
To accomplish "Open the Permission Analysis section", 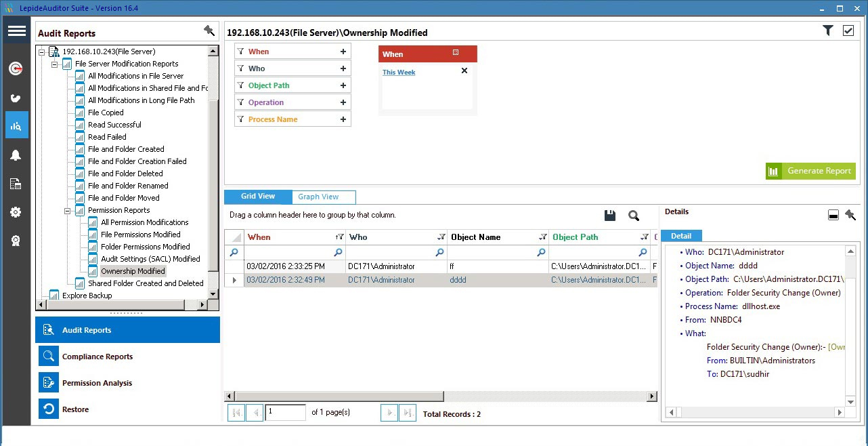I will pyautogui.click(x=128, y=383).
